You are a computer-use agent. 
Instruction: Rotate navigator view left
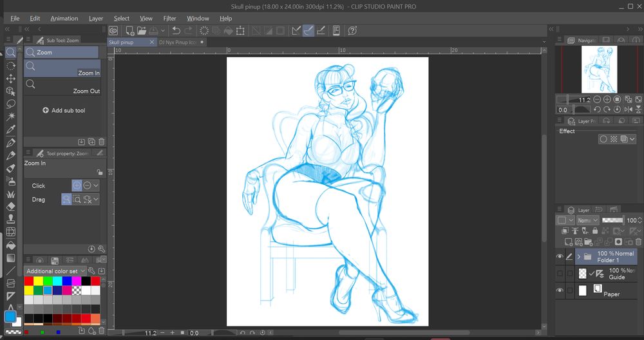(597, 109)
